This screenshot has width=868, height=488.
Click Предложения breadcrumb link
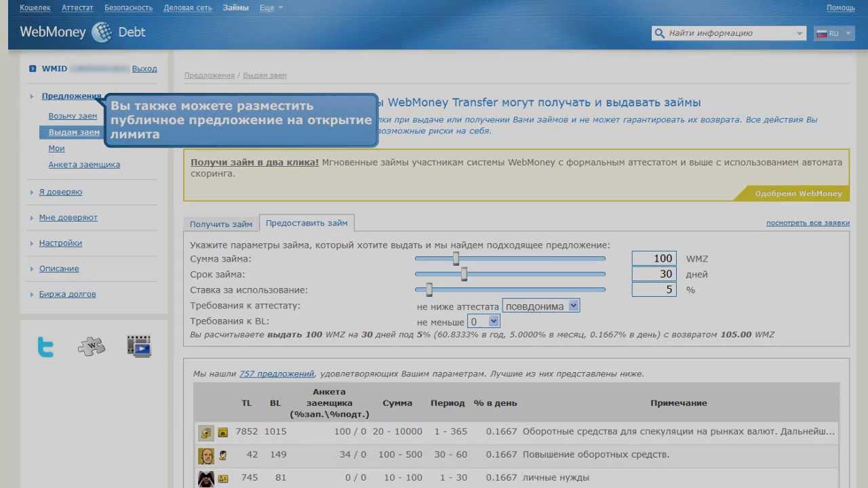click(210, 75)
